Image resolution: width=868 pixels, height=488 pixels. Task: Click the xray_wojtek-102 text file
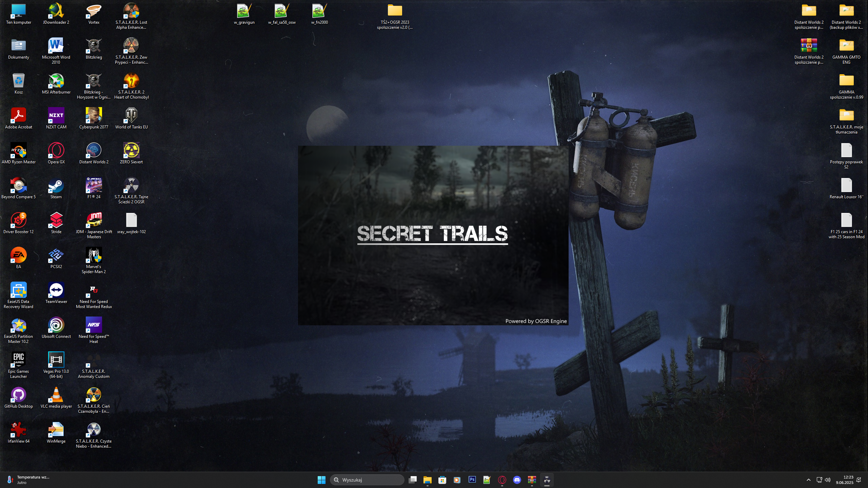tap(131, 224)
